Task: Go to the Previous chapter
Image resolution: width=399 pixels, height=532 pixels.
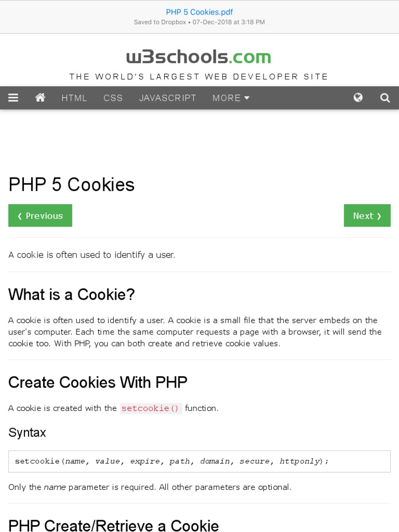Action: [x=40, y=216]
